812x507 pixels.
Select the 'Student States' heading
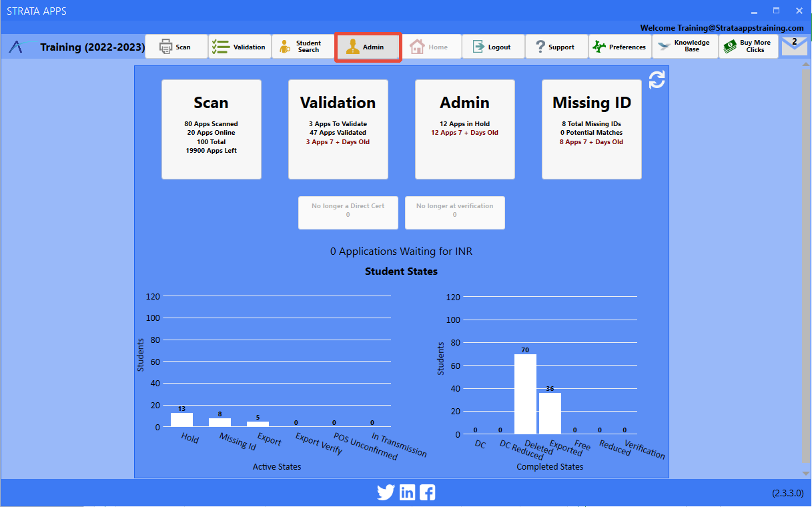(x=402, y=272)
